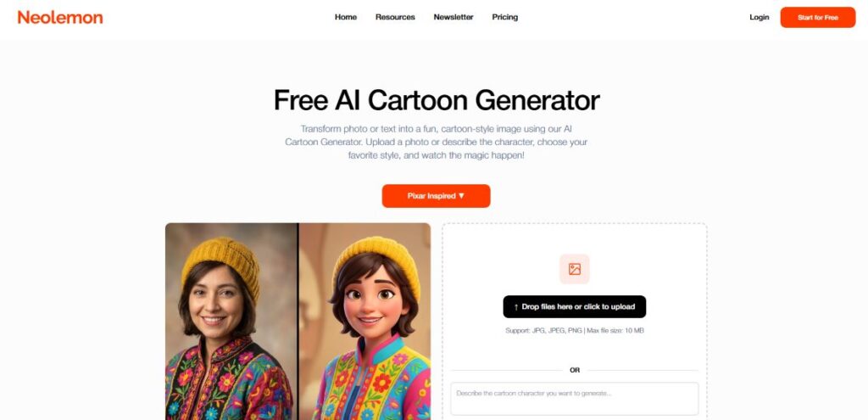Open the Resources menu item
Image resolution: width=868 pixels, height=420 pixels.
tap(395, 17)
